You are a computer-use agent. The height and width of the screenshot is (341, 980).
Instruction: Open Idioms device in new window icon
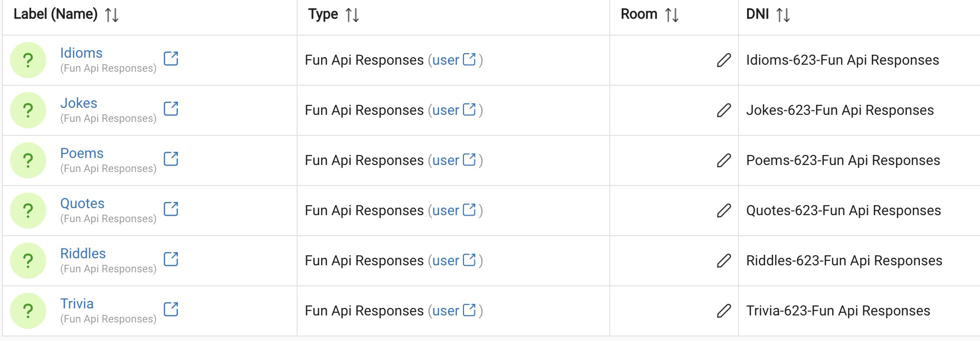pyautogui.click(x=171, y=59)
